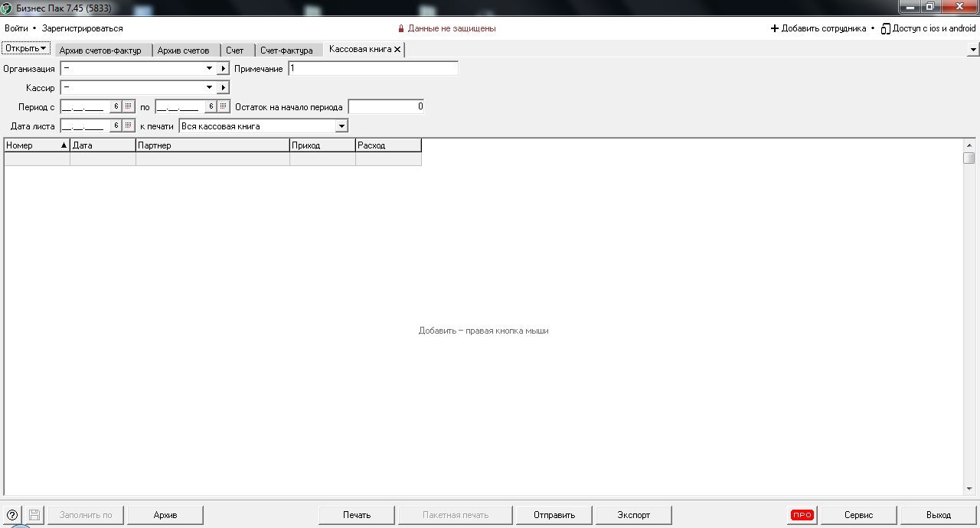
Task: Open the Открыть dropdown menu
Action: pyautogui.click(x=26, y=48)
